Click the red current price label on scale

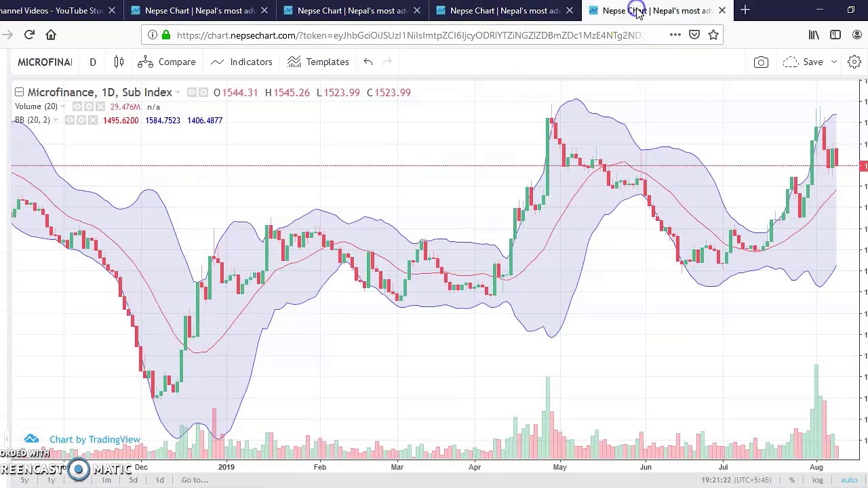click(x=863, y=166)
